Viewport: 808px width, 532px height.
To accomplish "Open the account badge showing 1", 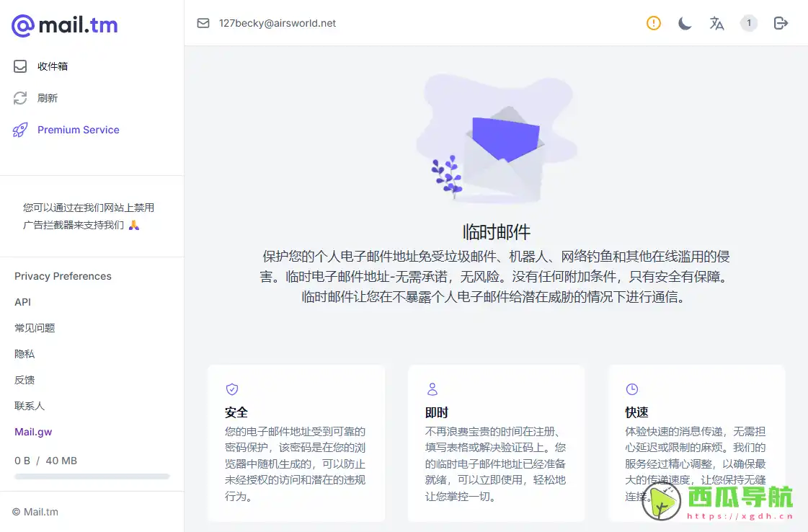I will (x=748, y=23).
